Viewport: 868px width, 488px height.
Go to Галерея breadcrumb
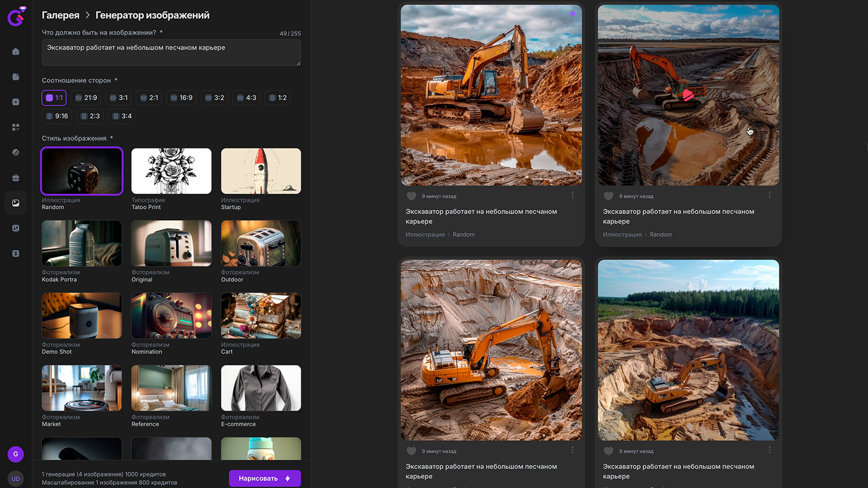point(61,15)
